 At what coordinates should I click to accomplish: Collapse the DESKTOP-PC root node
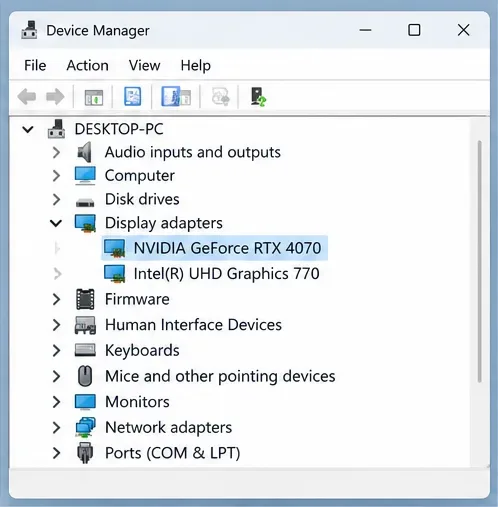point(28,129)
